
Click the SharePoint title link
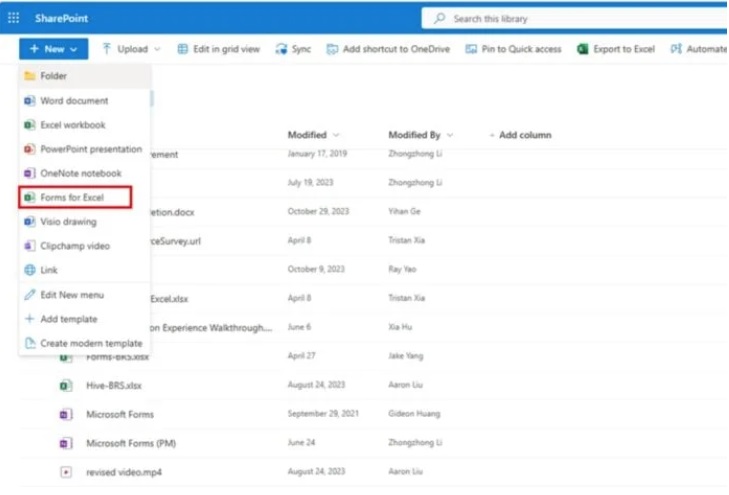(x=61, y=18)
